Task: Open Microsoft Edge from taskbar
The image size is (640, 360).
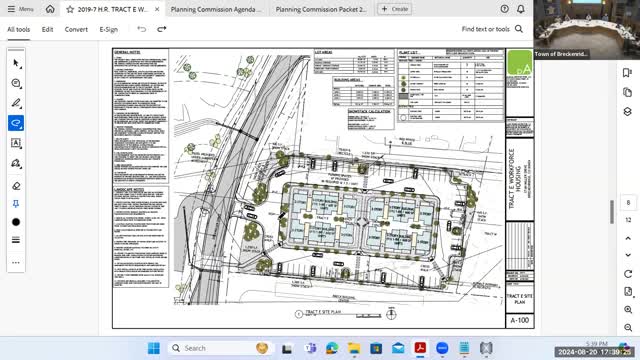Action: (x=332, y=348)
